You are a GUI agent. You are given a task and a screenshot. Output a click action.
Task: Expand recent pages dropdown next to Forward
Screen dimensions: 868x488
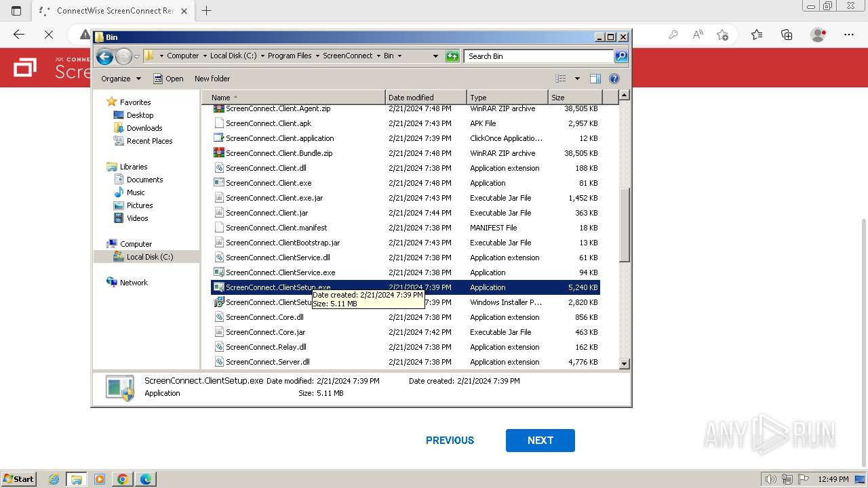coord(136,56)
